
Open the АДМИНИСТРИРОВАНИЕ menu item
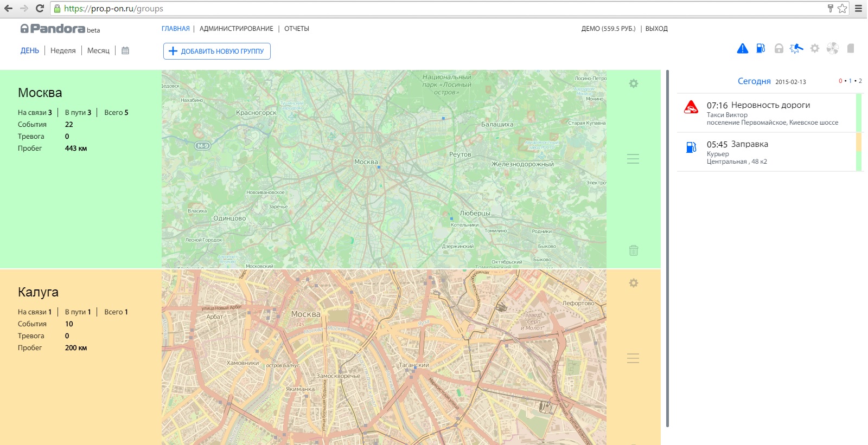click(236, 29)
